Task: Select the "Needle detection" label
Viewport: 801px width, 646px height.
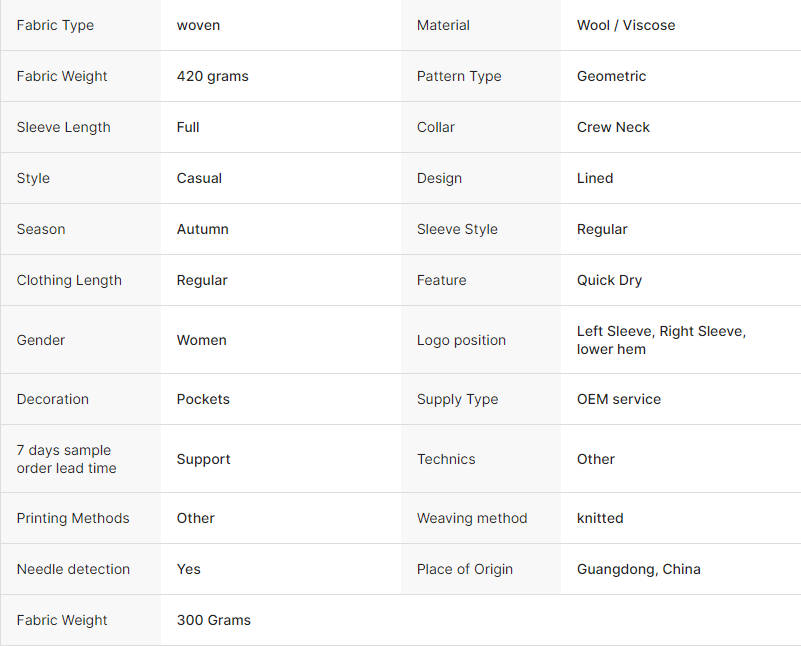Action: (x=73, y=569)
